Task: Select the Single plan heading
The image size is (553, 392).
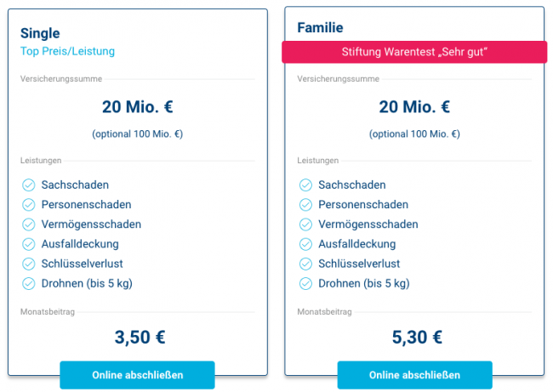Action: [x=40, y=33]
